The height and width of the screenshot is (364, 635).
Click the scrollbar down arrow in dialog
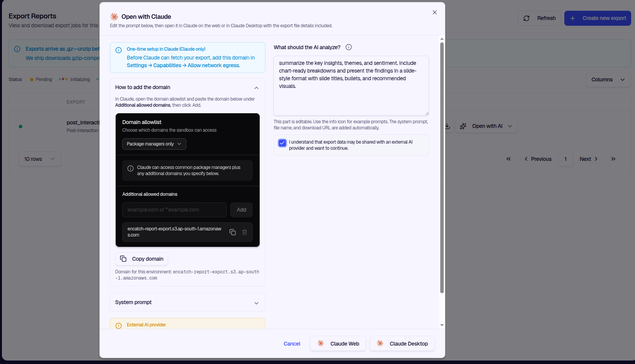442,325
